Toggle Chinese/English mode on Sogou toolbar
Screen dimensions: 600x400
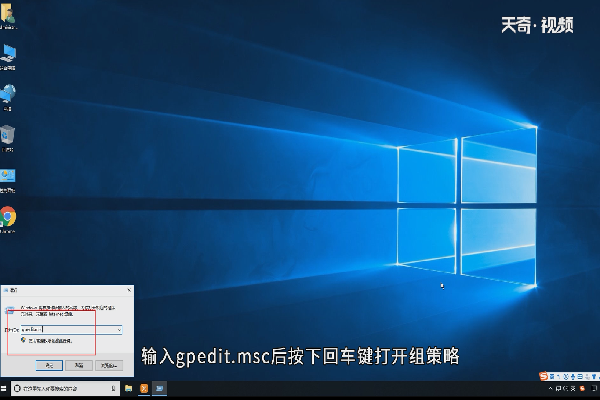pyautogui.click(x=552, y=377)
